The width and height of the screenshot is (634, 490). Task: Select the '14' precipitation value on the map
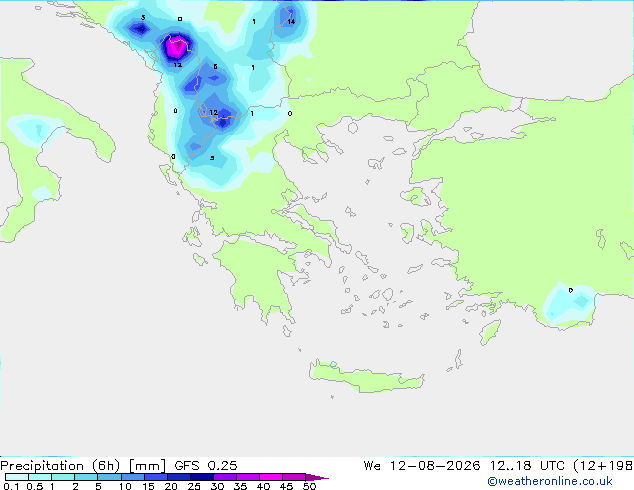tap(291, 22)
